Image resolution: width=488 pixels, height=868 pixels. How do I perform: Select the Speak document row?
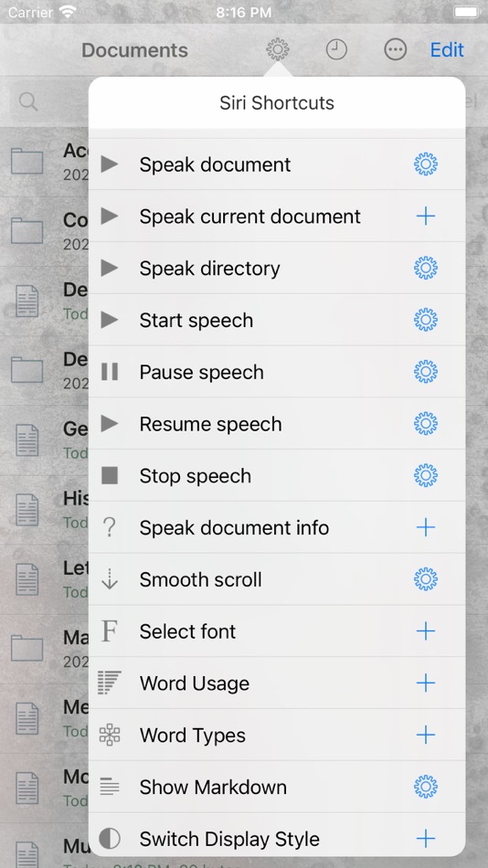277,164
